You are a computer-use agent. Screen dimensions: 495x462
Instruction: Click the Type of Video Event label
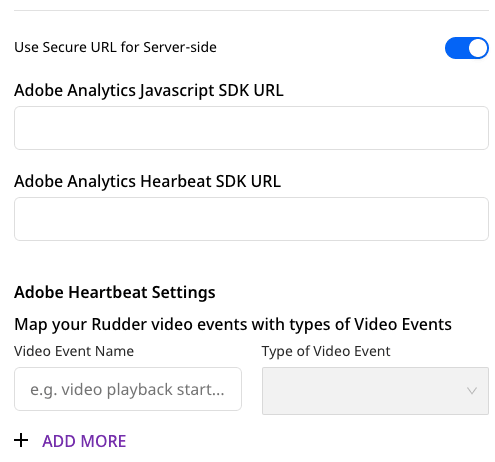tap(326, 352)
